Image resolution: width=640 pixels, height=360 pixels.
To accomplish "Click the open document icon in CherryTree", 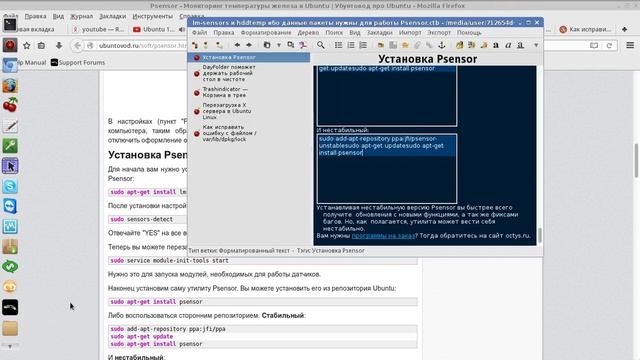I will (x=267, y=45).
